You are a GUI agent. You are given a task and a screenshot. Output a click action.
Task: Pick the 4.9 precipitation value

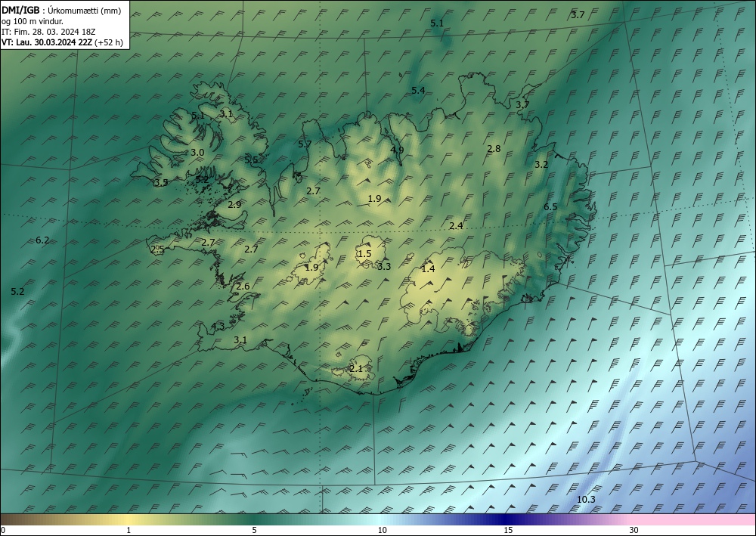[397, 150]
